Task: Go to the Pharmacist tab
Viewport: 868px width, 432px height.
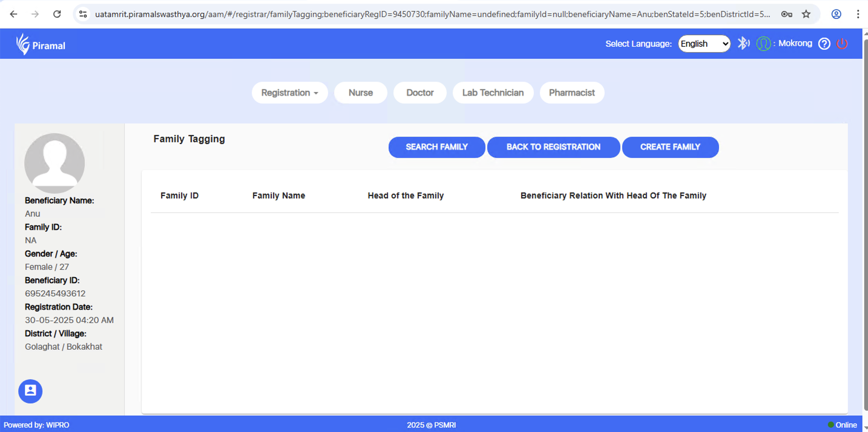Action: (572, 93)
